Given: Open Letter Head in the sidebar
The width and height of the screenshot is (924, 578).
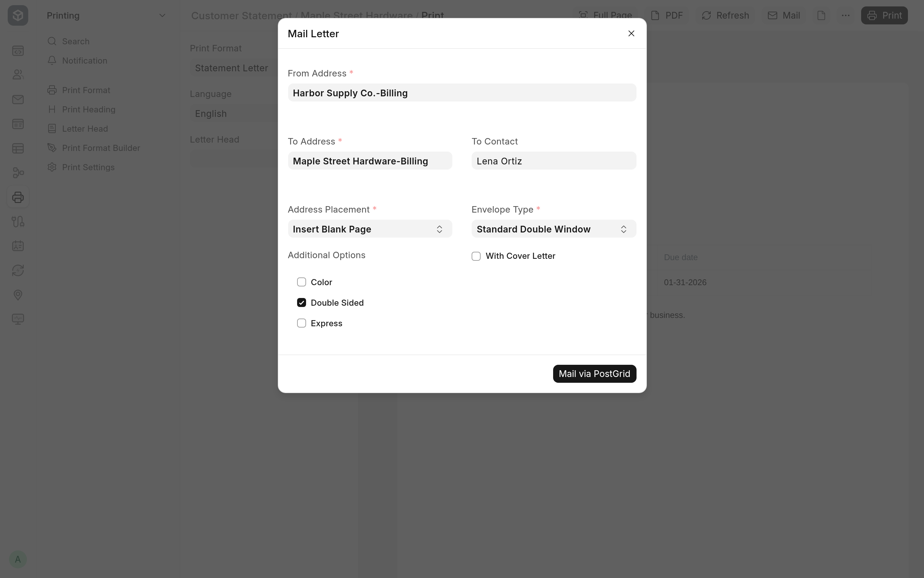Looking at the screenshot, I should click(x=78, y=129).
